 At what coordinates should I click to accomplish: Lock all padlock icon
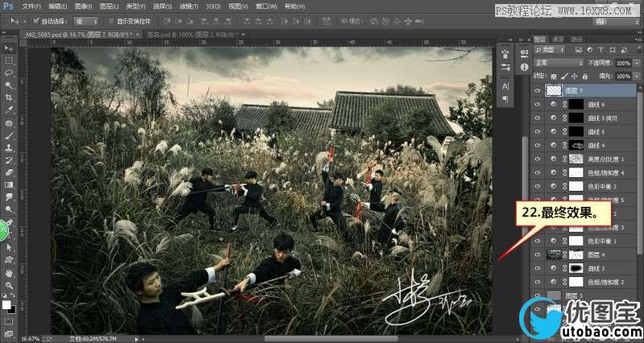point(584,76)
